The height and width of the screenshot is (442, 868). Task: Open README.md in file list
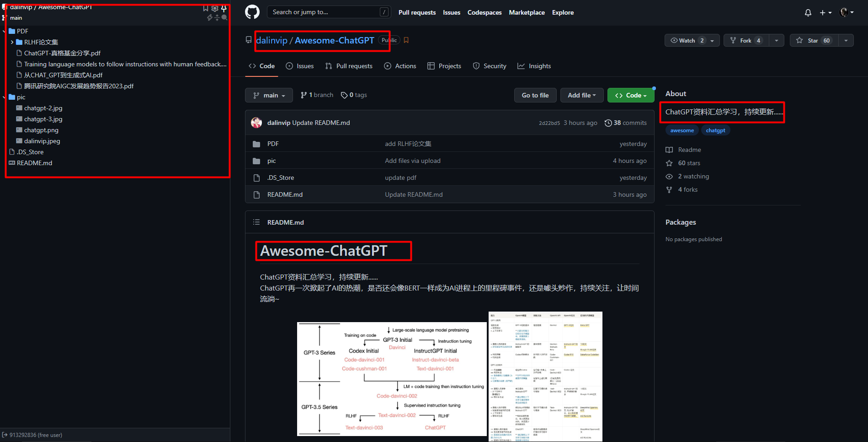pos(285,194)
